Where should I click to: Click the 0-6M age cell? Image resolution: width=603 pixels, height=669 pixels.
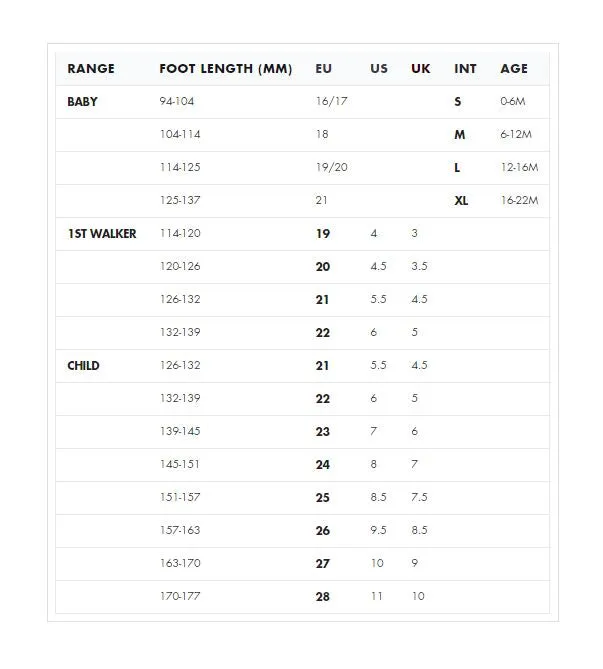(x=513, y=102)
